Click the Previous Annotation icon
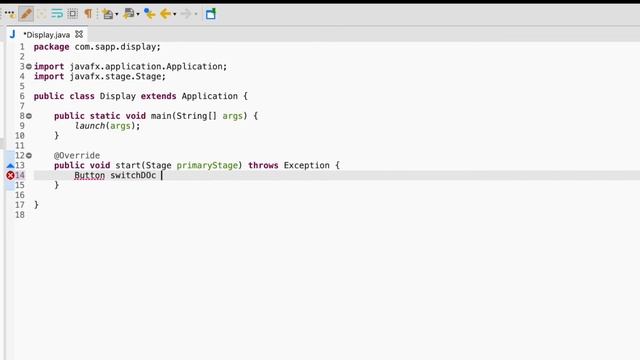This screenshot has height=360, width=640. (x=129, y=14)
